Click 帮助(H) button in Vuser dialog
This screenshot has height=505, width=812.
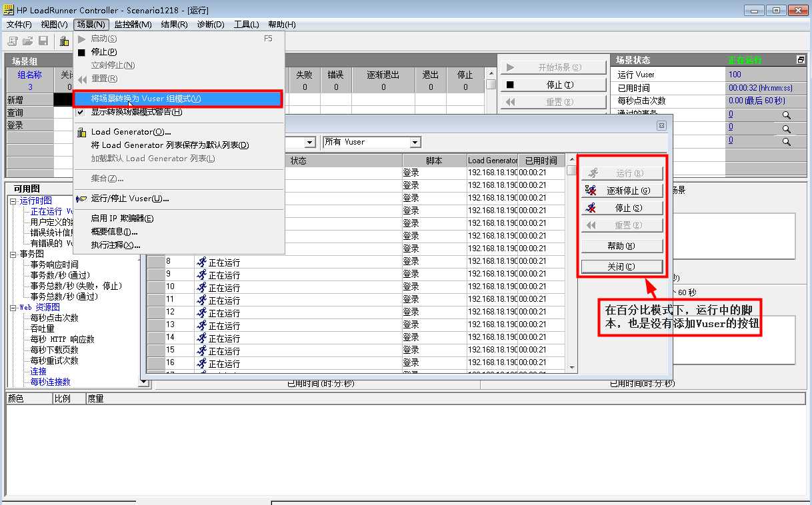click(622, 246)
